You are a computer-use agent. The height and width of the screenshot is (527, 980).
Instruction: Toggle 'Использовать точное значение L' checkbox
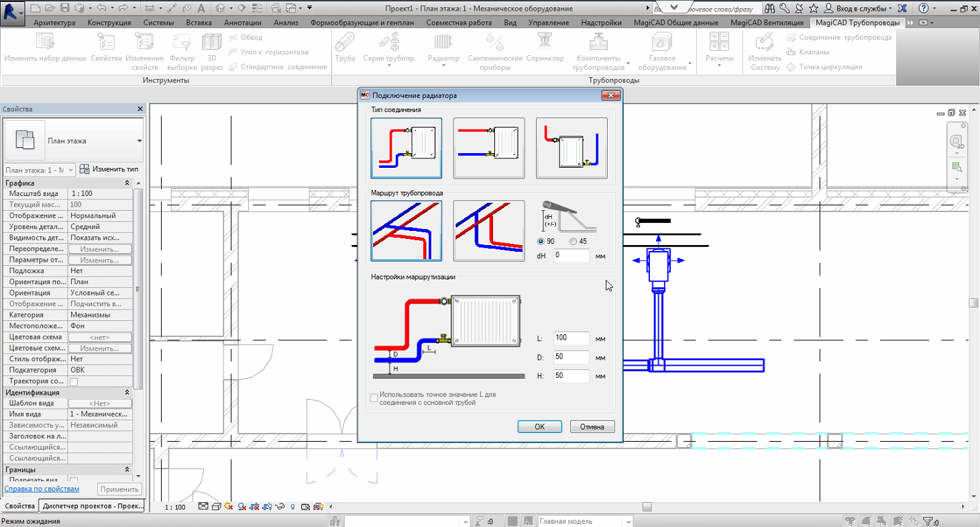(x=374, y=398)
